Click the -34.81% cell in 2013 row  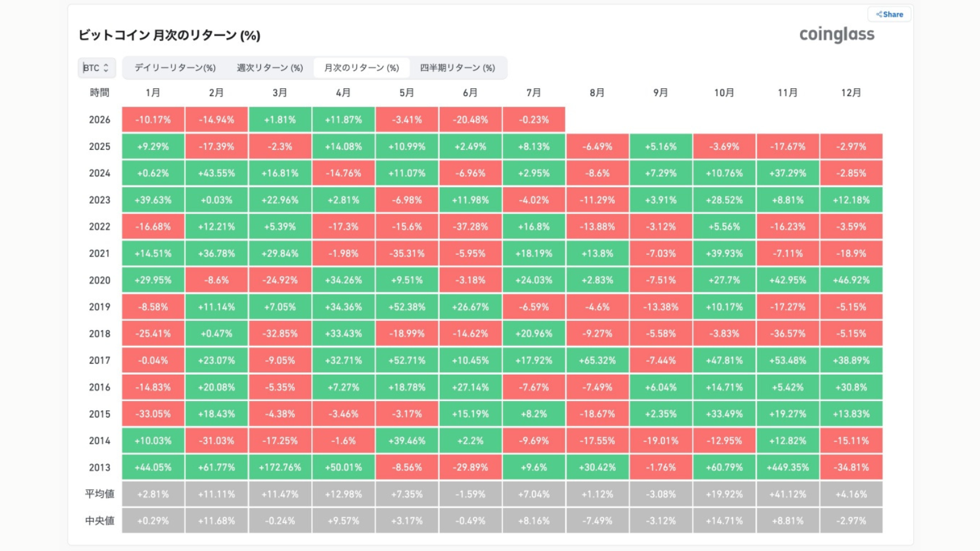(x=851, y=468)
